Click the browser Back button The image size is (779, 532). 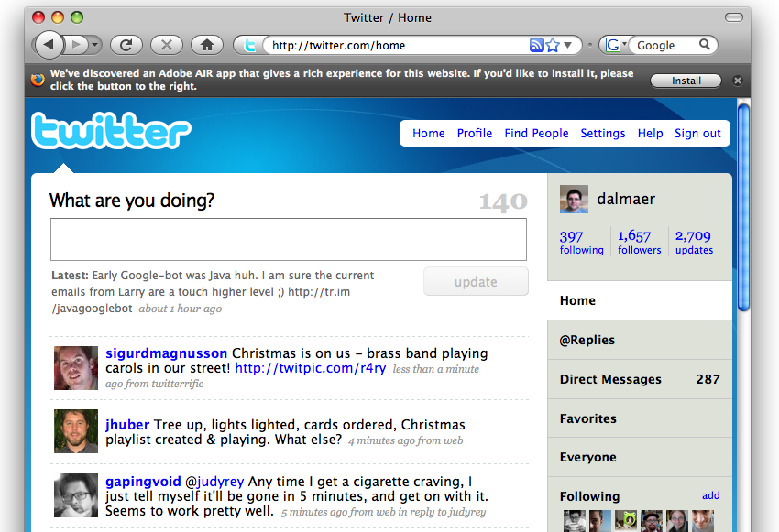[x=49, y=44]
